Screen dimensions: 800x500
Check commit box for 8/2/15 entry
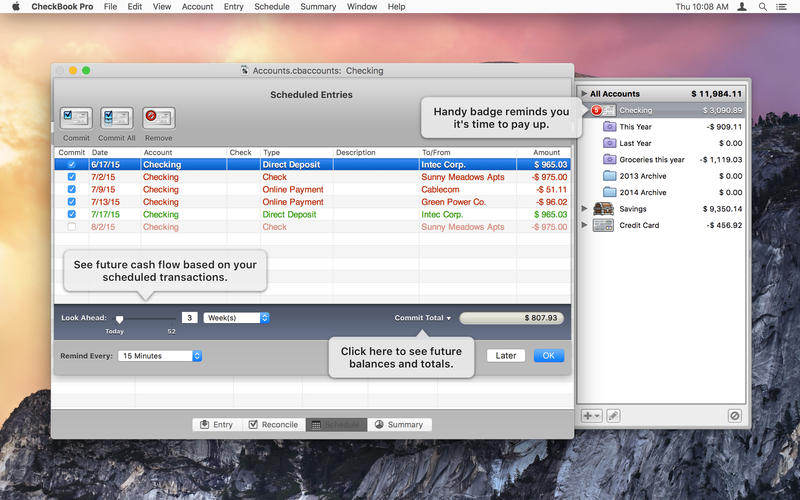(x=70, y=227)
